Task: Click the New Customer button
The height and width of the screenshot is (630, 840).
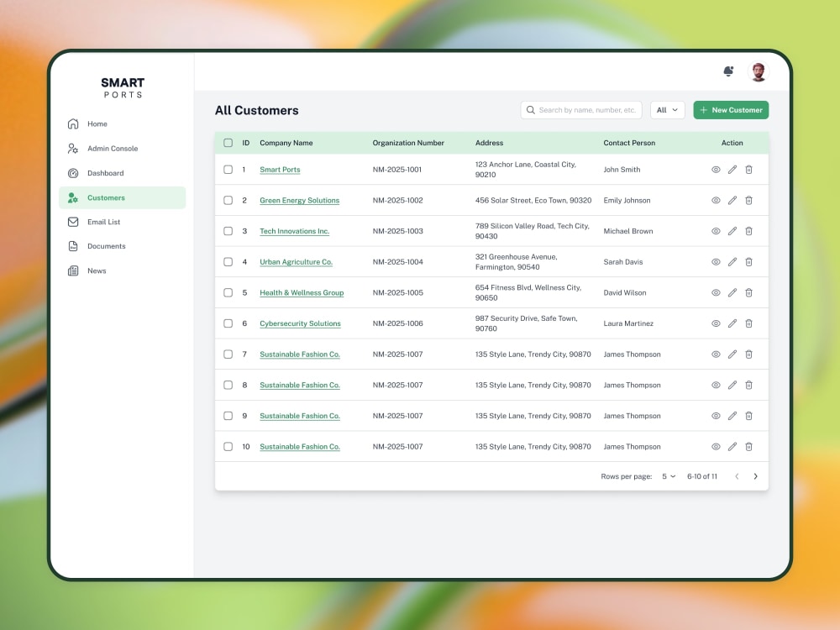Action: point(731,110)
